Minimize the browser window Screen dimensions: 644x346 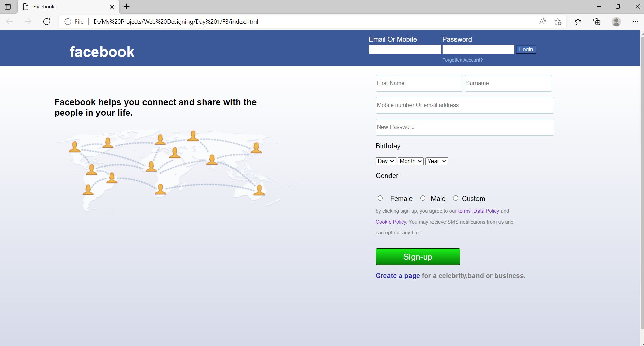point(599,7)
